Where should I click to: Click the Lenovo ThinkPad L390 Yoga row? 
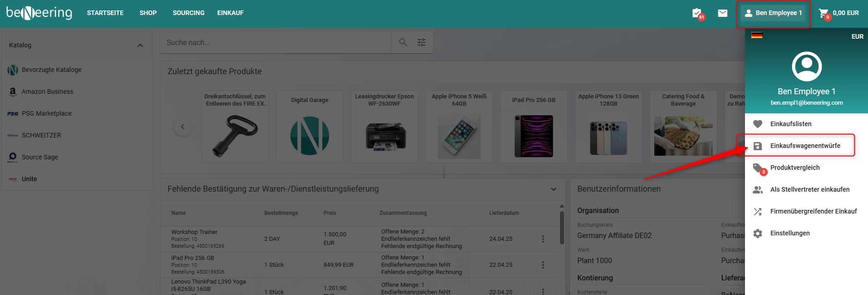coord(359,287)
